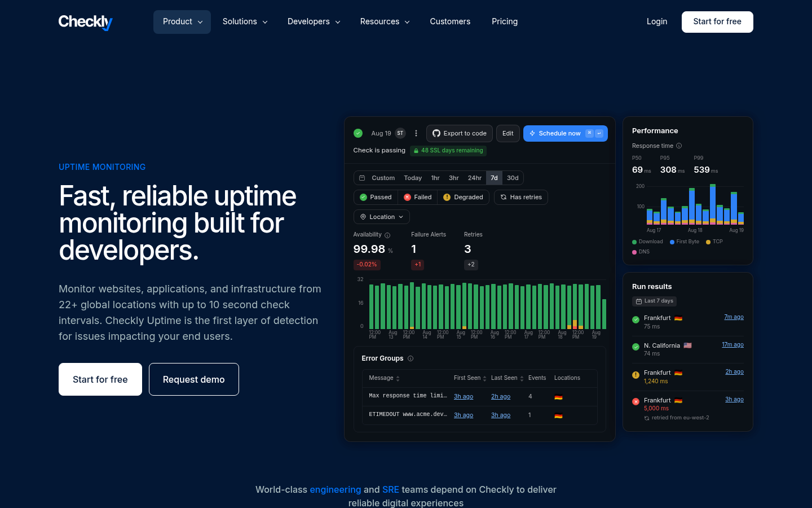Toggle the Passed filter
The height and width of the screenshot is (508, 812).
(376, 197)
